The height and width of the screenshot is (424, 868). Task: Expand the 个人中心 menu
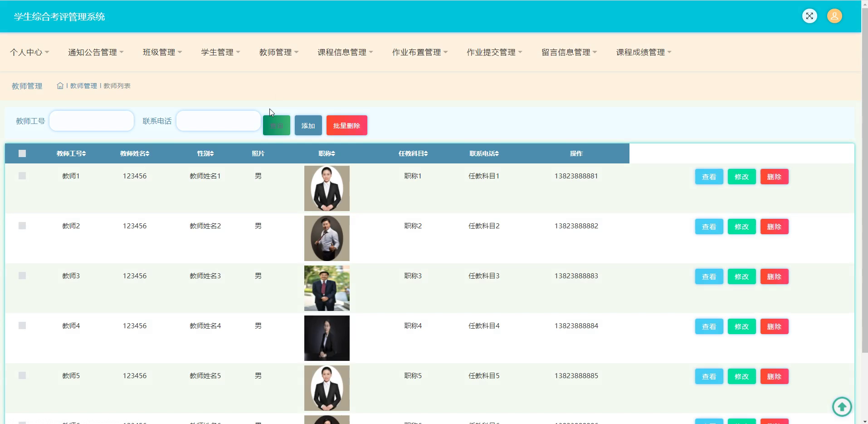point(29,52)
